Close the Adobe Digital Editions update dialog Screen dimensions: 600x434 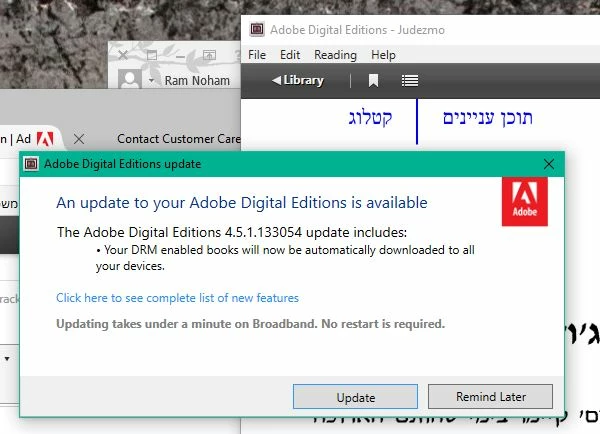coord(549,164)
